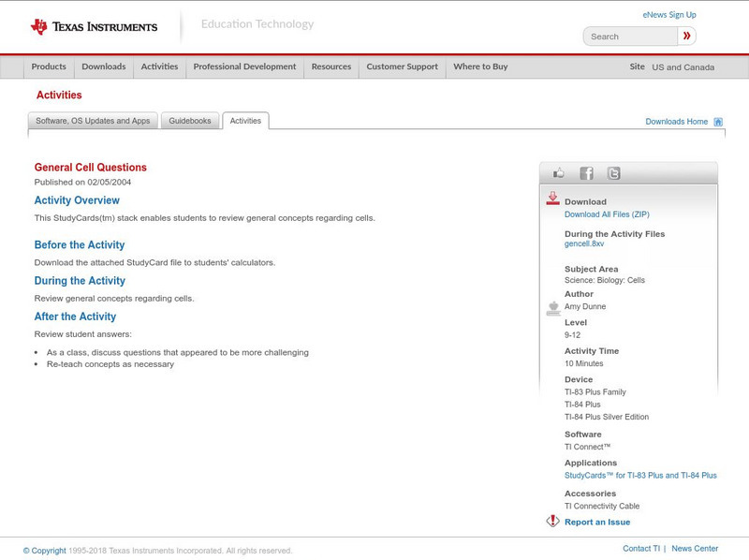Click the red Download arrow icon
749x560 pixels.
pyautogui.click(x=551, y=199)
